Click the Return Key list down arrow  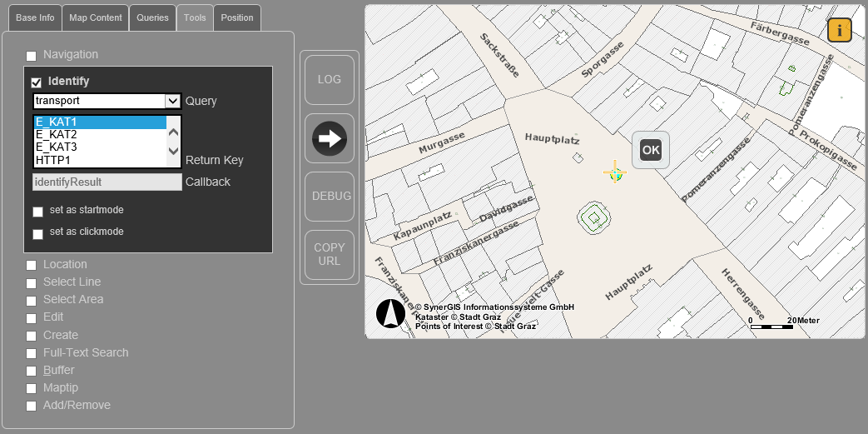(173, 151)
